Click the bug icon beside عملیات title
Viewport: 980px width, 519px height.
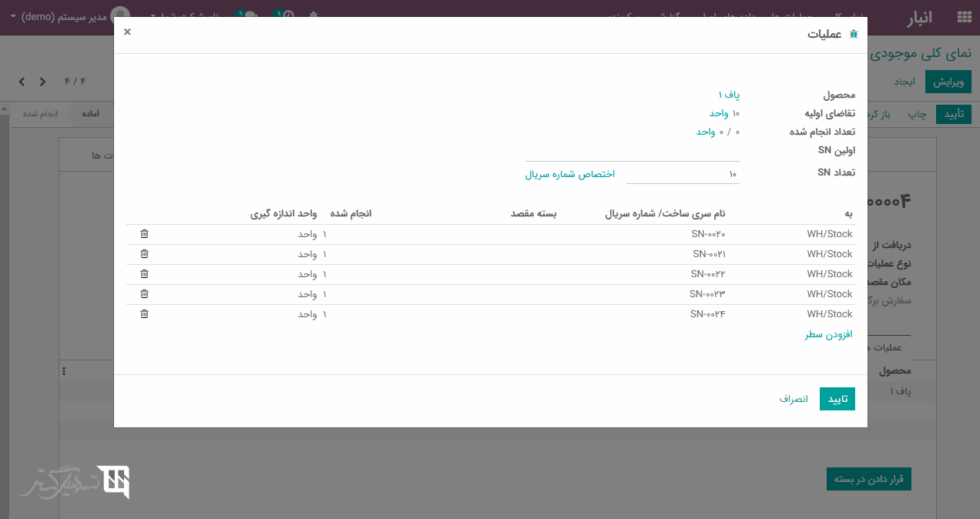[x=853, y=35]
